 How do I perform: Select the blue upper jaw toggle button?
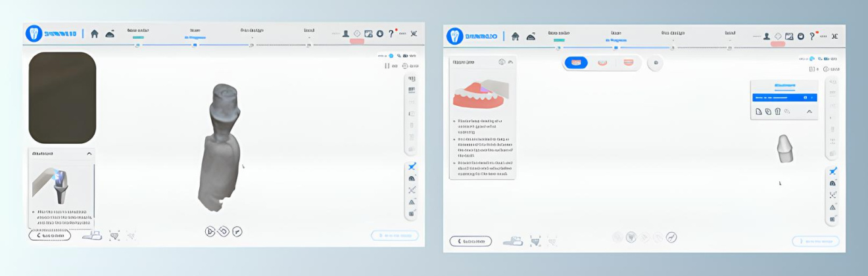tap(576, 62)
